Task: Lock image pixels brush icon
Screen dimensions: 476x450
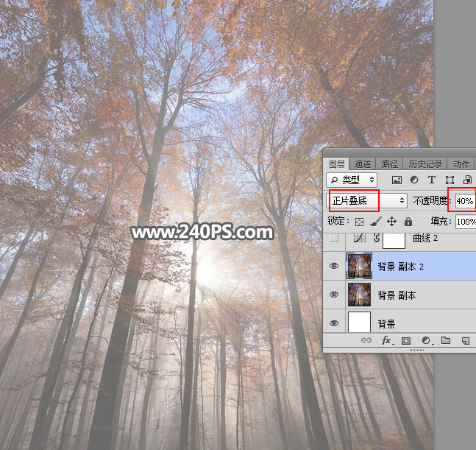Action: (x=376, y=222)
